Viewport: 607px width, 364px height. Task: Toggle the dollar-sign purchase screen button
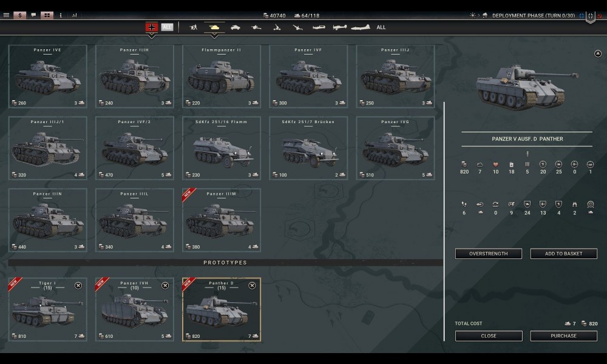[20, 15]
